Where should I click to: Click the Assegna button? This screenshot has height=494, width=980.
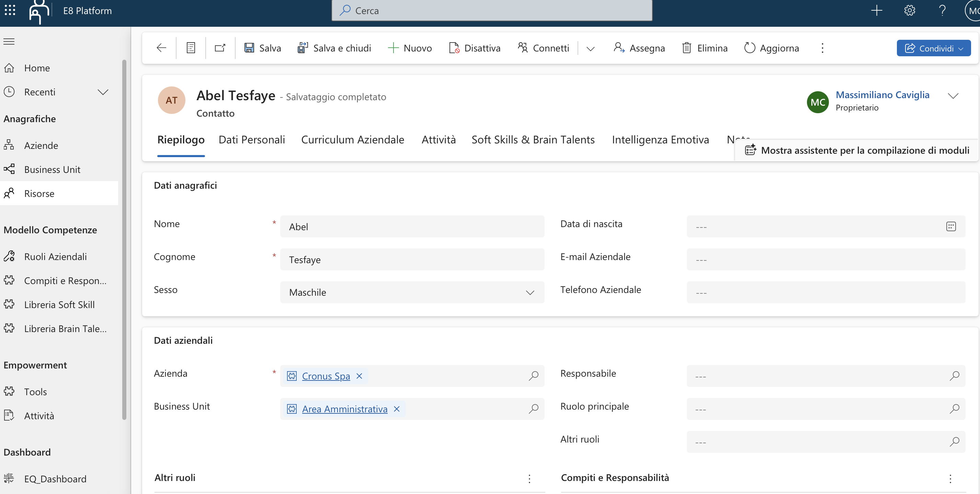click(x=639, y=48)
